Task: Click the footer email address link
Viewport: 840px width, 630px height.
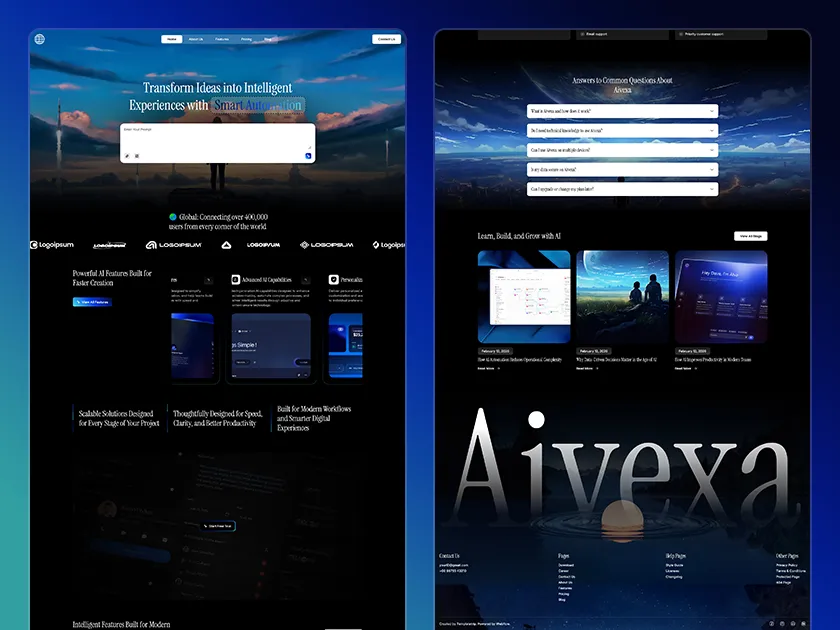Action: coord(454,565)
